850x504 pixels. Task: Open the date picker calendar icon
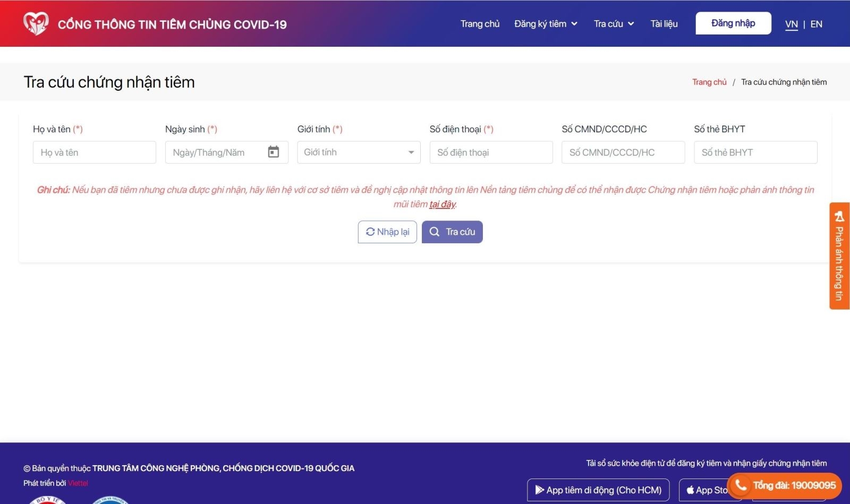pyautogui.click(x=274, y=152)
